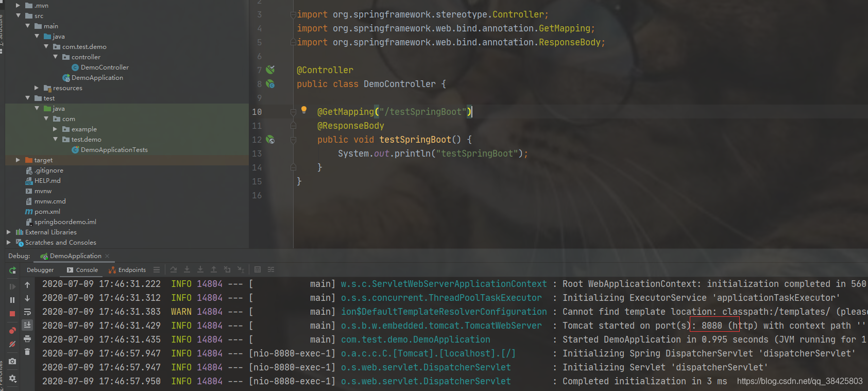Expand the .mvn folder
The width and height of the screenshot is (868, 391).
(19, 5)
